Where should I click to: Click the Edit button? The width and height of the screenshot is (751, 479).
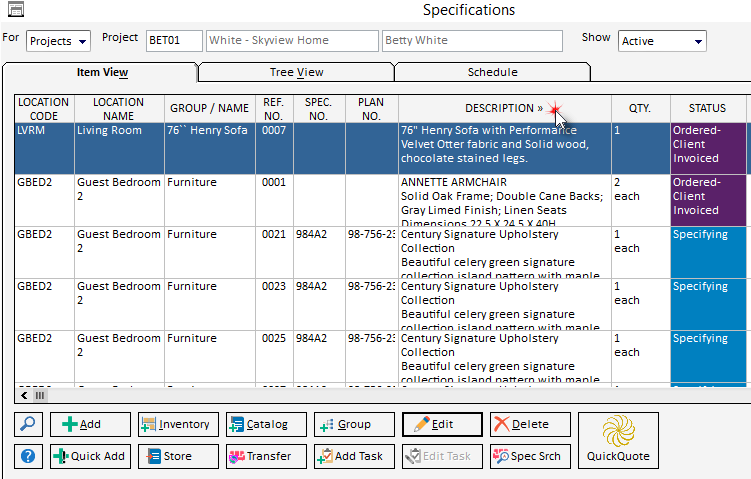(x=442, y=424)
